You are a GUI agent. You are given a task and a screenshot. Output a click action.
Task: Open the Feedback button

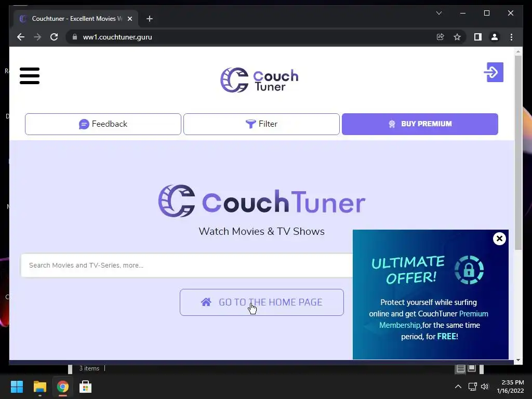click(x=103, y=124)
